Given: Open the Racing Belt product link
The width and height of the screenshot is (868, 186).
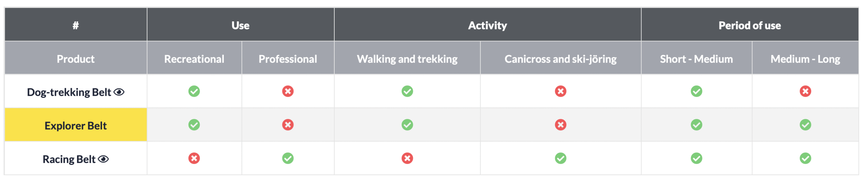Looking at the screenshot, I should tap(69, 159).
